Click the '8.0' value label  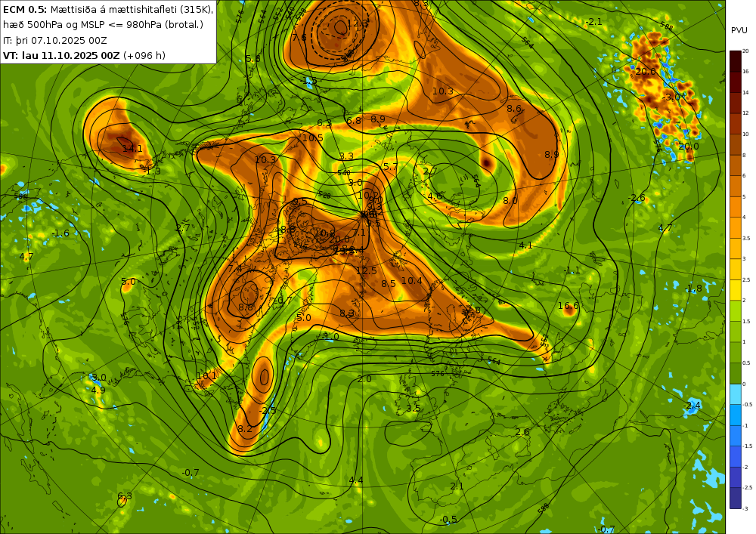coord(510,201)
